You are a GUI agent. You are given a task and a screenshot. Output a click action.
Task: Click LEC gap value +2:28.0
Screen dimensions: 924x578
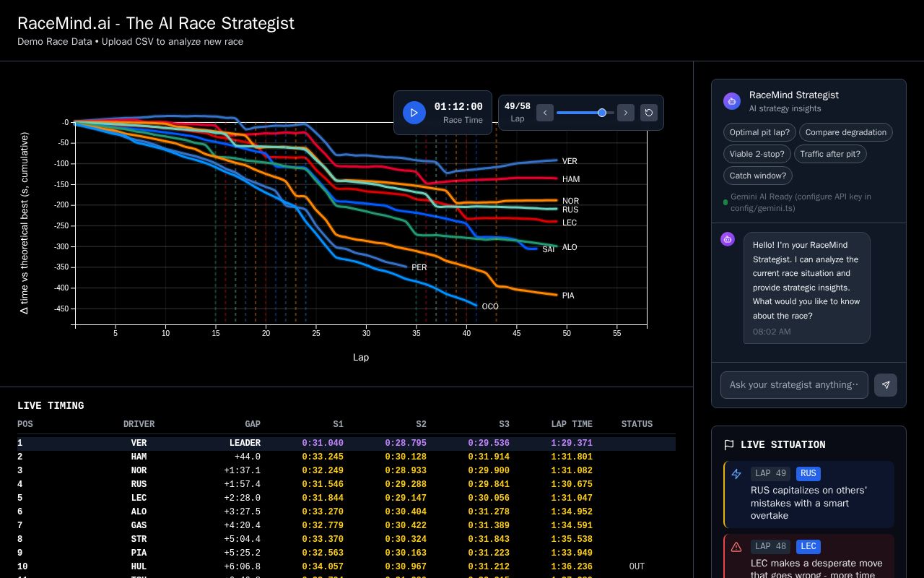243,499
